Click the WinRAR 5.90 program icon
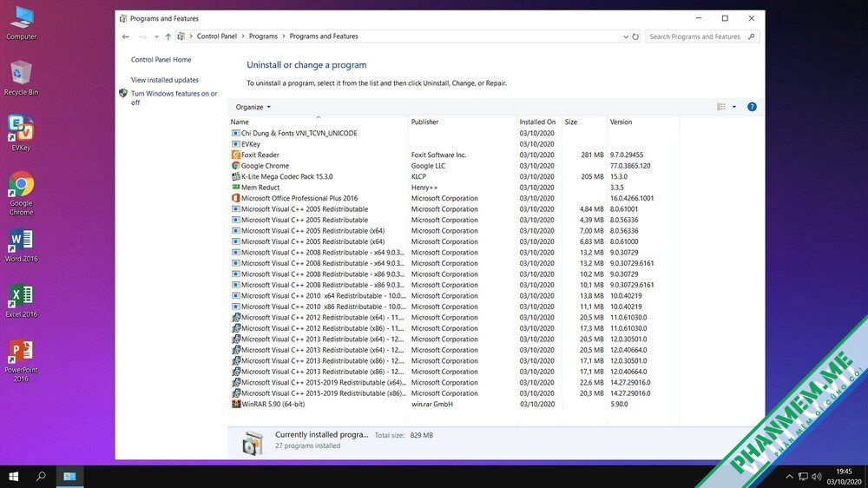Screen dimensions: 868x488 pos(236,404)
